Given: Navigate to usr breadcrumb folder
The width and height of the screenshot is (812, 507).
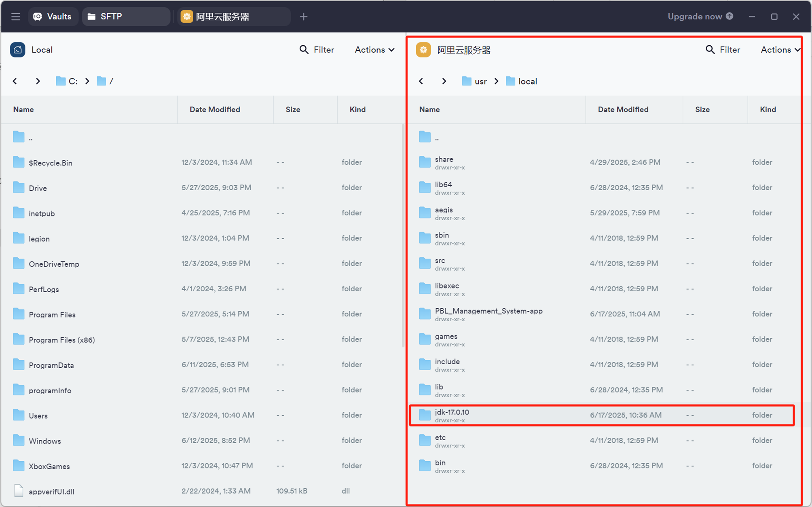Looking at the screenshot, I should coord(480,81).
